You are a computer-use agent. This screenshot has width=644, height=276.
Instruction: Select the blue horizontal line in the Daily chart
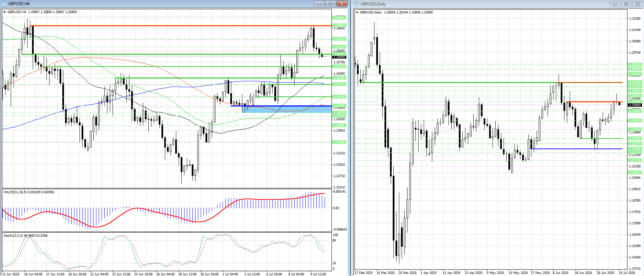pyautogui.click(x=577, y=149)
